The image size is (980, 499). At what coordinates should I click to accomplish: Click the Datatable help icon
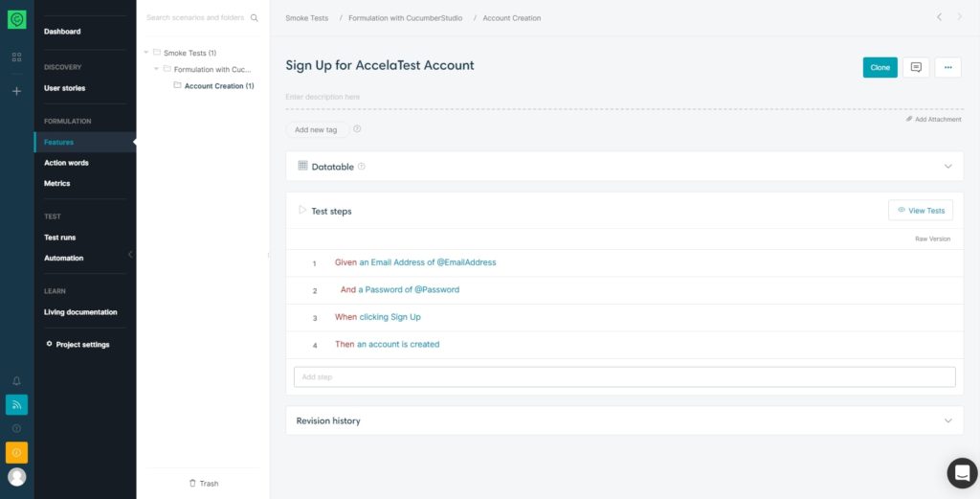361,167
